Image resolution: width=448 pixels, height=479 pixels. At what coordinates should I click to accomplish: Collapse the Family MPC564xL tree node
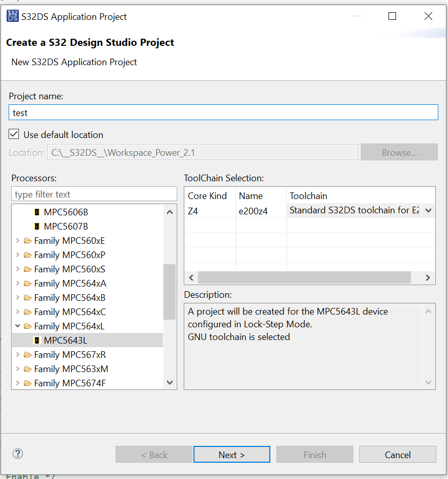point(18,326)
